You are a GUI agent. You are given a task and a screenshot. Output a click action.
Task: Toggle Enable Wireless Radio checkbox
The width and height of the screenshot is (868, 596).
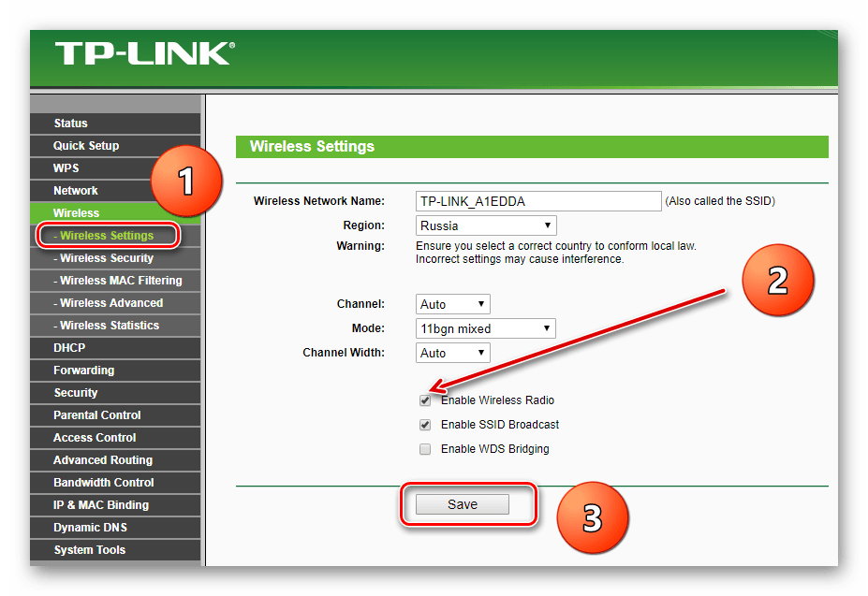tap(425, 400)
